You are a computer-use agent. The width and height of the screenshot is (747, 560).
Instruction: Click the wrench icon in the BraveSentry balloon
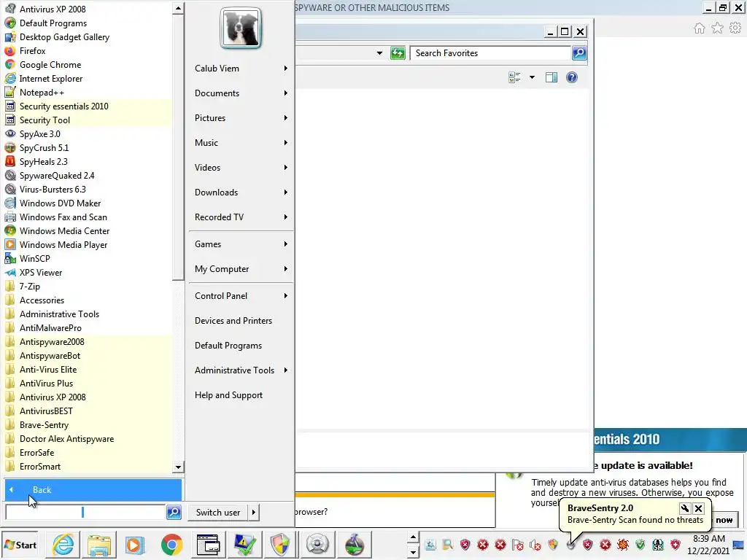pos(684,508)
